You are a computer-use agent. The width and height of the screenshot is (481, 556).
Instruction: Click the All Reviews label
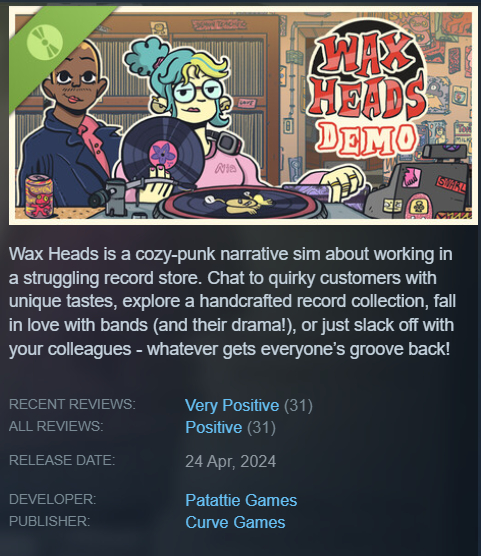pos(56,426)
